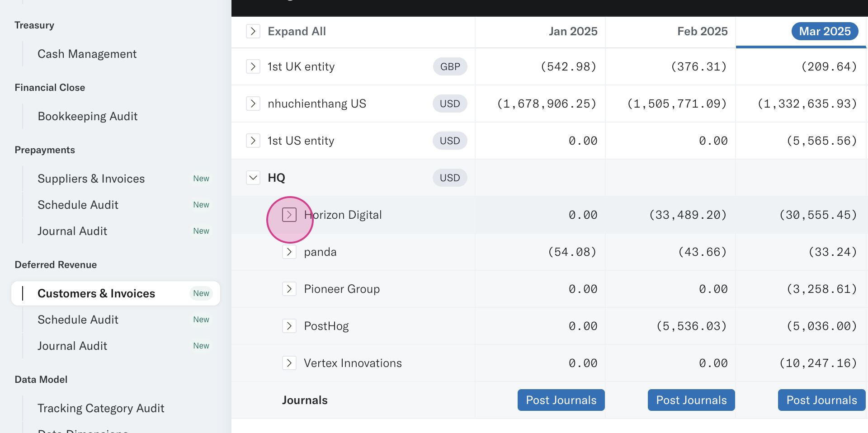Select the Mar 2025 column header
This screenshot has width=868, height=433.
(825, 31)
